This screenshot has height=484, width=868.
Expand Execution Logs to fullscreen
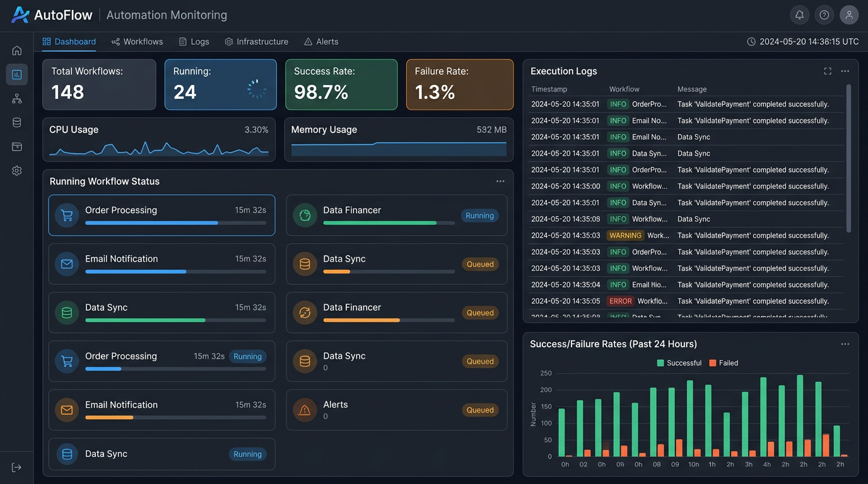828,71
